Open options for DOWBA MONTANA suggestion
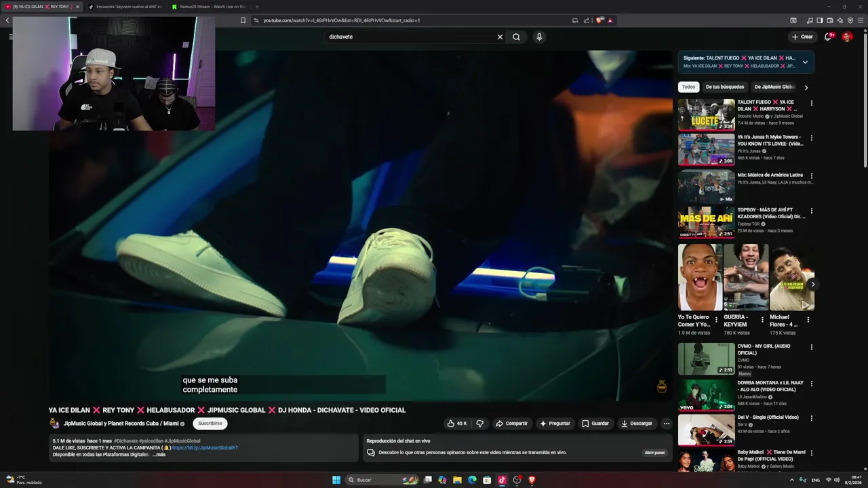Viewport: 868px width, 488px height. pos(811,384)
